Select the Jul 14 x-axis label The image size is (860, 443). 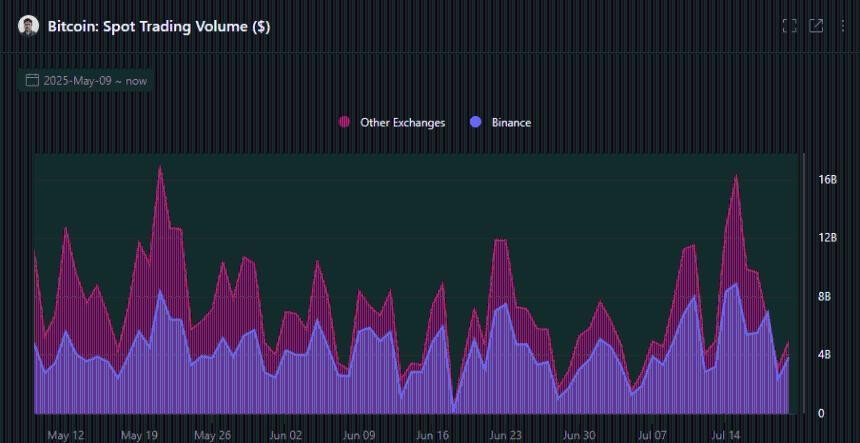[x=725, y=435]
